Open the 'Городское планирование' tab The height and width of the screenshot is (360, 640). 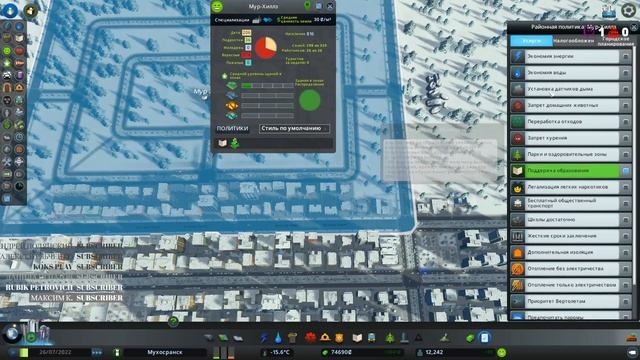615,41
